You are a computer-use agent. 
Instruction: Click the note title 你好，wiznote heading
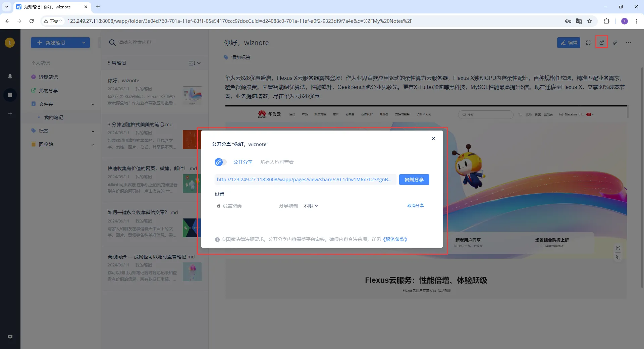246,43
